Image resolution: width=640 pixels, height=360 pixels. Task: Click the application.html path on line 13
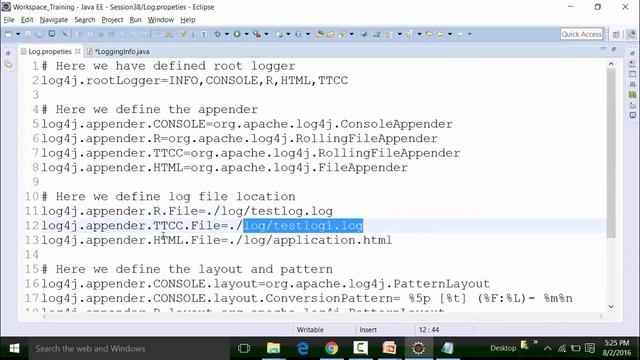tap(310, 240)
